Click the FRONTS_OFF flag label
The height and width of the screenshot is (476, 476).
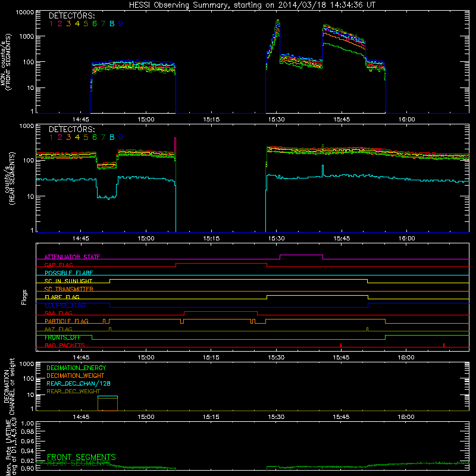(x=62, y=337)
